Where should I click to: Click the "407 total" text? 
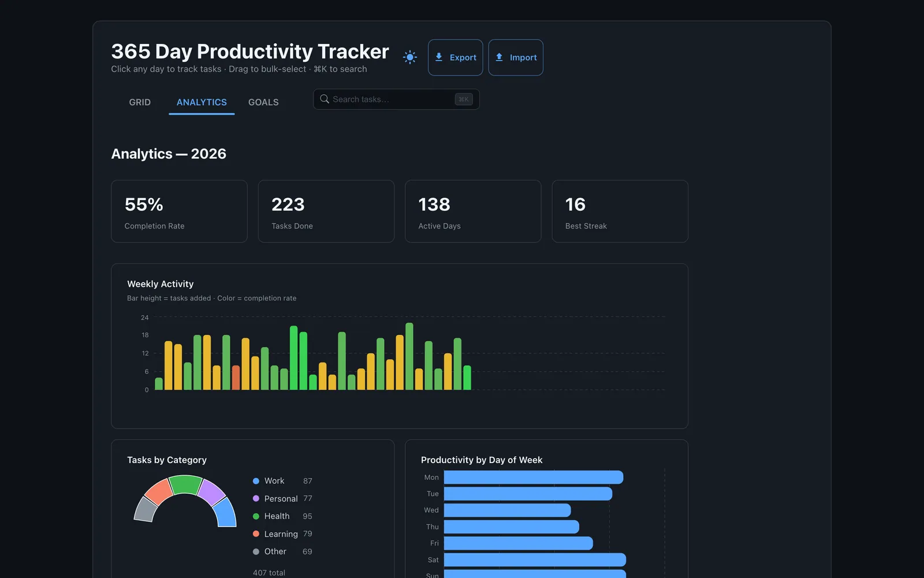click(x=269, y=573)
